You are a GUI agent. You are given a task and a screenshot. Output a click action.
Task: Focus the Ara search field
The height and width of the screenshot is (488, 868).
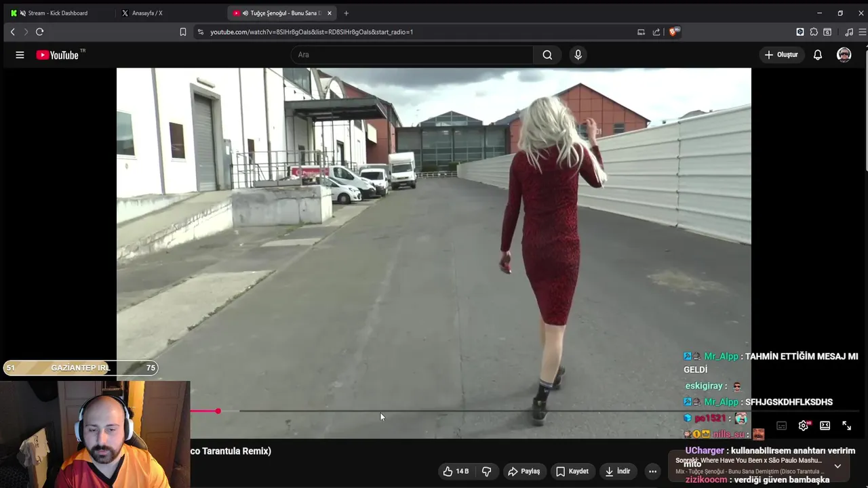click(x=412, y=55)
